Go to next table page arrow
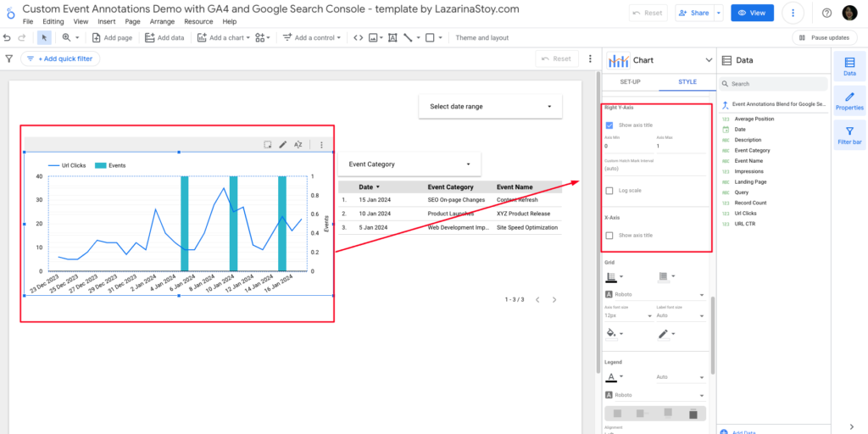 (554, 299)
